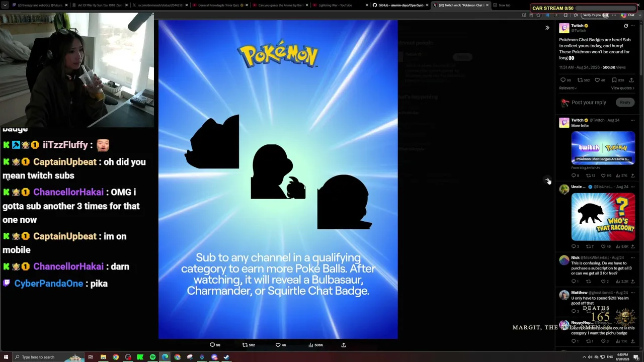Show hidden system tray icons
This screenshot has height=362, width=644.
[584, 357]
